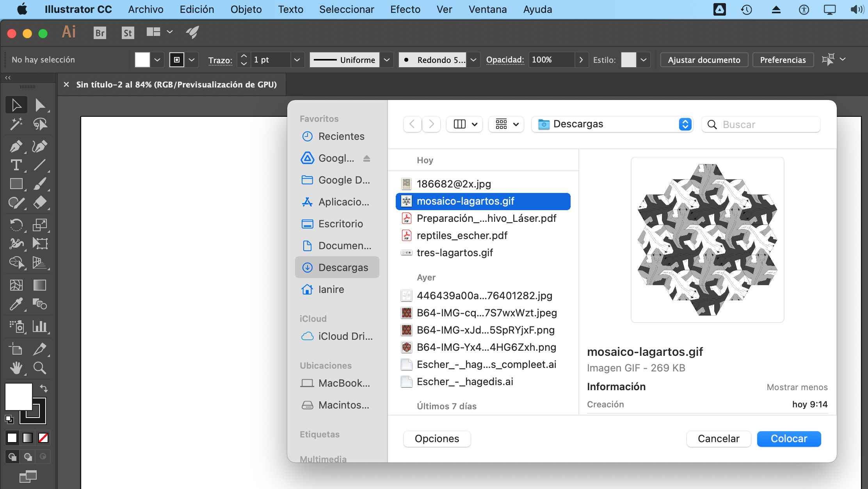Screen dimensions: 868x489
Task: Open the Objeto menu
Action: click(246, 9)
